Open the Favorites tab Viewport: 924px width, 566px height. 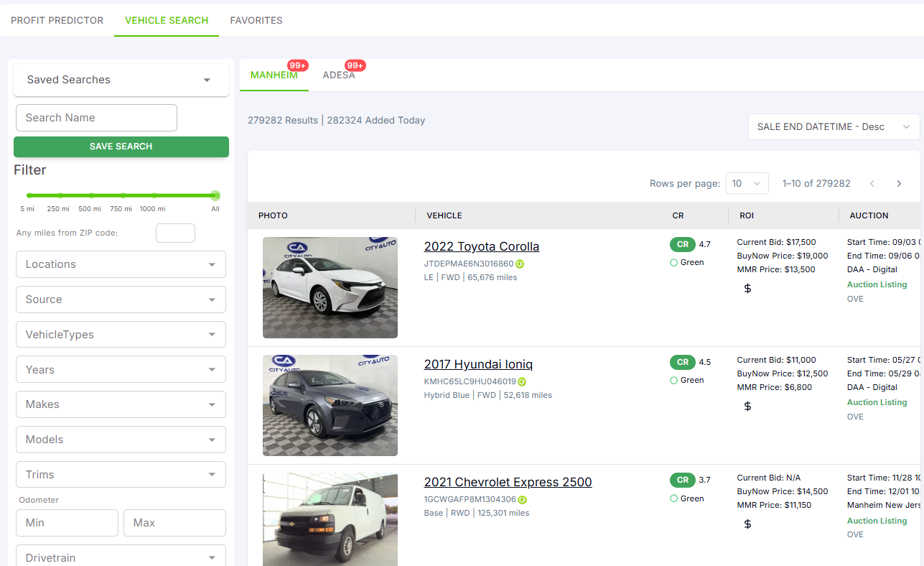pos(256,21)
